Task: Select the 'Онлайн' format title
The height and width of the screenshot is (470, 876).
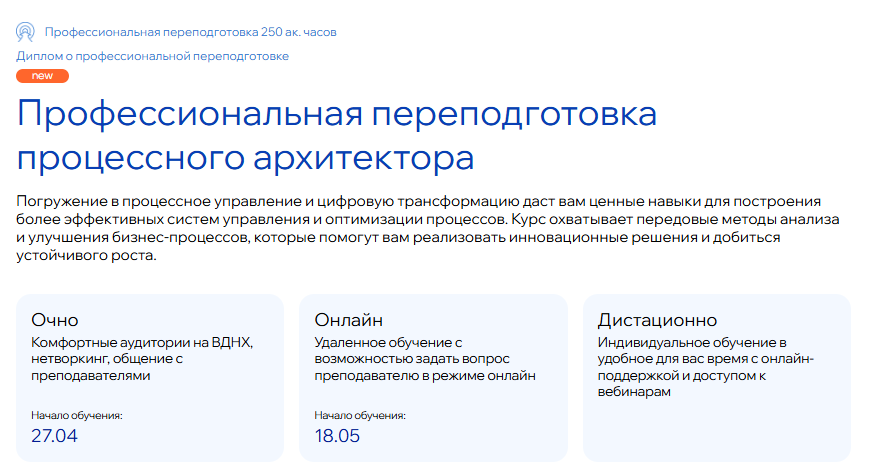Action: click(349, 320)
